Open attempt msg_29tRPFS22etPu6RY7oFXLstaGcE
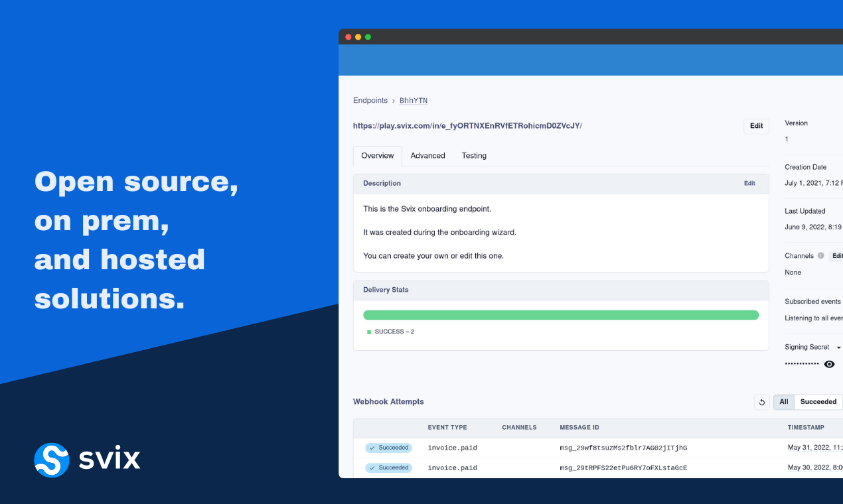Viewport: 843px width, 504px height. pos(623,468)
